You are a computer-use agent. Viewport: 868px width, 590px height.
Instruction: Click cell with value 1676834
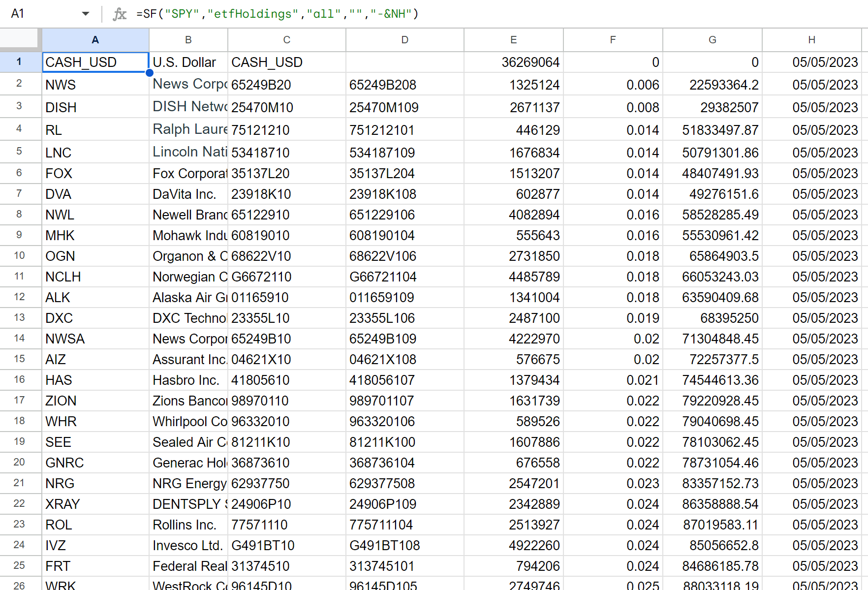click(514, 152)
